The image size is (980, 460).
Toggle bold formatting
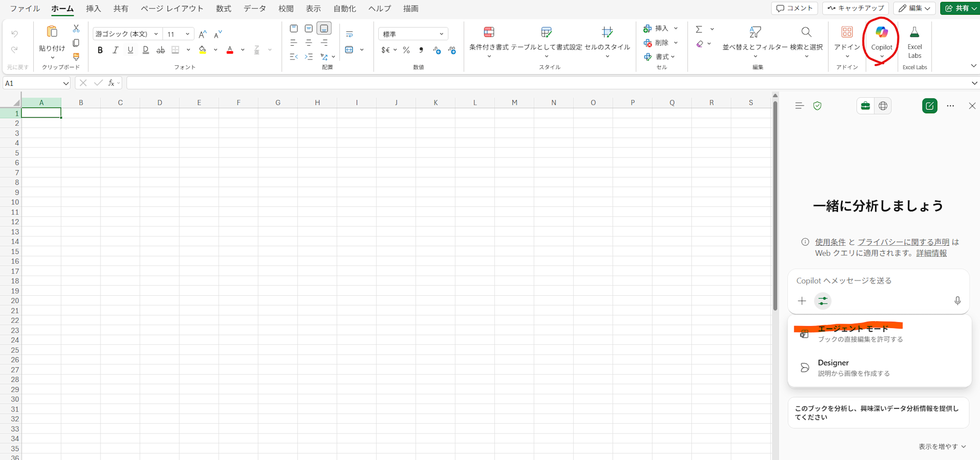(x=100, y=50)
